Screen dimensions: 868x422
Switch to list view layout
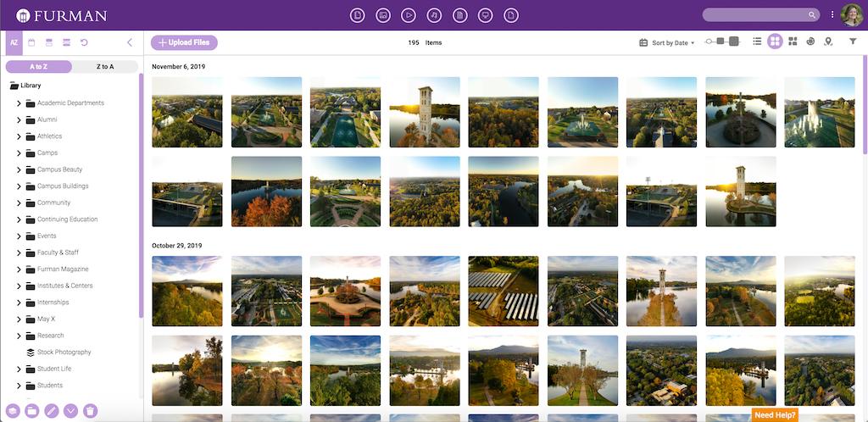coord(757,42)
